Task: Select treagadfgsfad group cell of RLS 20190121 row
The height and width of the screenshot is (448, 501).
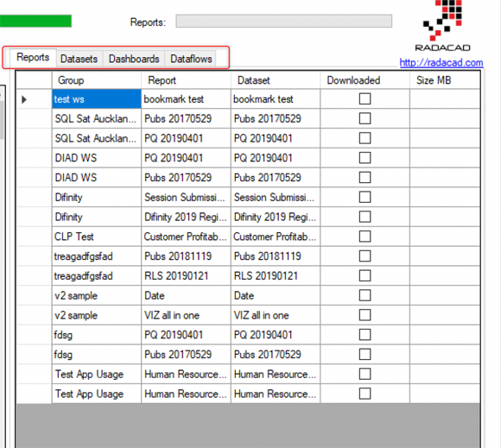Action: 97,276
